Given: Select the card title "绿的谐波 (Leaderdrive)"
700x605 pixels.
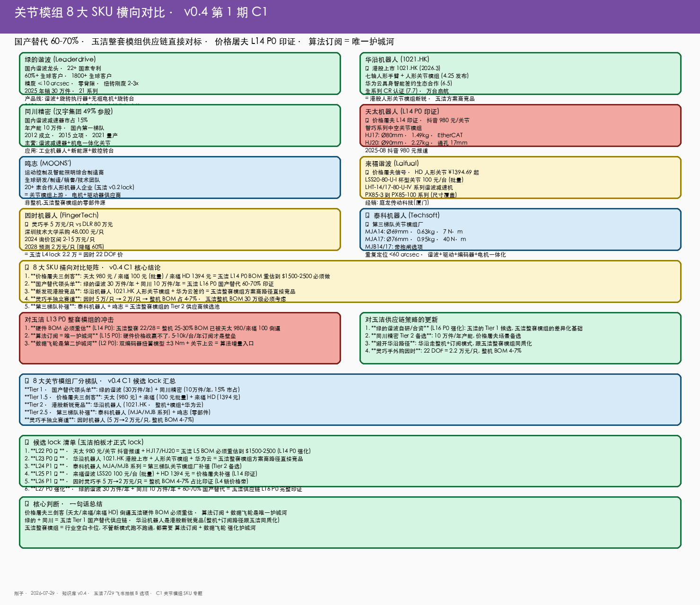Looking at the screenshot, I should [x=60, y=60].
